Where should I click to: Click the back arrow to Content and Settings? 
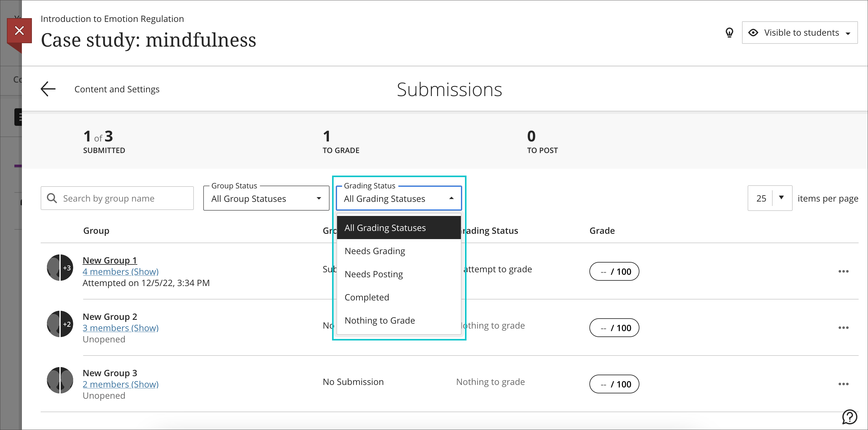(x=47, y=89)
